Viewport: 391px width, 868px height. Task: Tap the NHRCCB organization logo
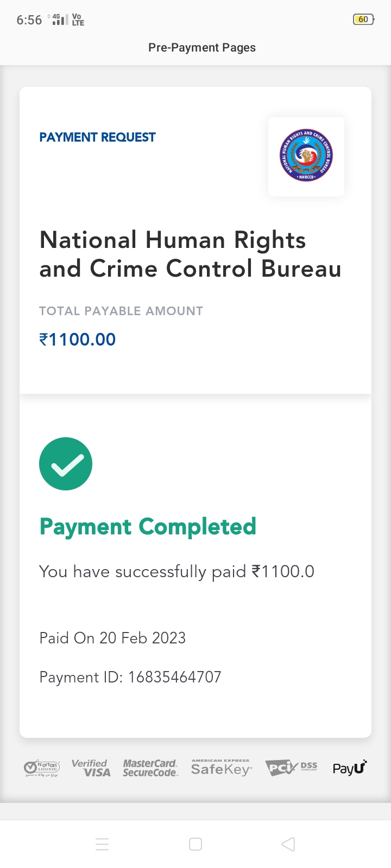click(306, 156)
